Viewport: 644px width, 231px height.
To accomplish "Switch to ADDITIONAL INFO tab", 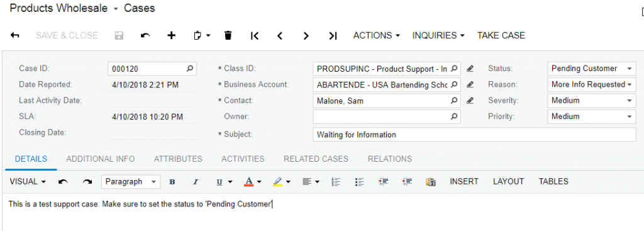I will 101,159.
